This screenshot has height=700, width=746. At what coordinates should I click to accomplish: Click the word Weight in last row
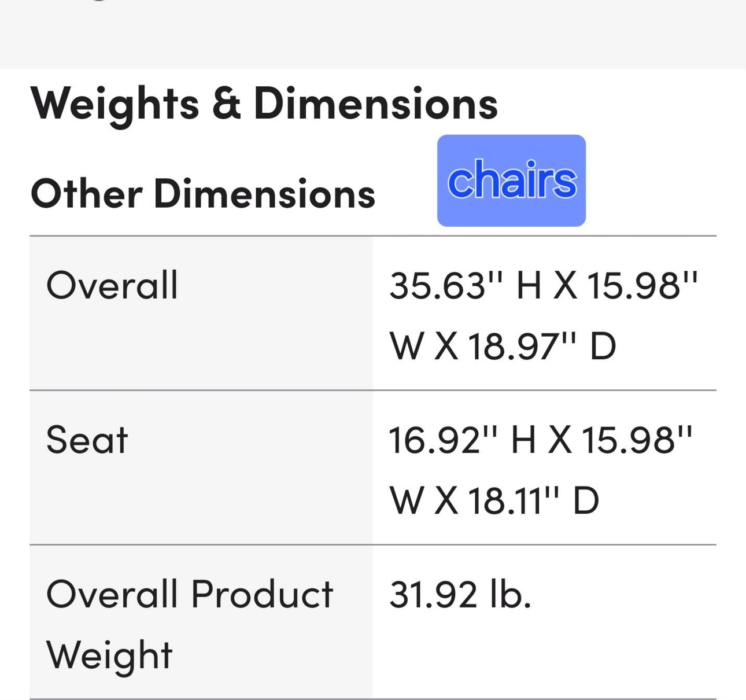tap(109, 655)
